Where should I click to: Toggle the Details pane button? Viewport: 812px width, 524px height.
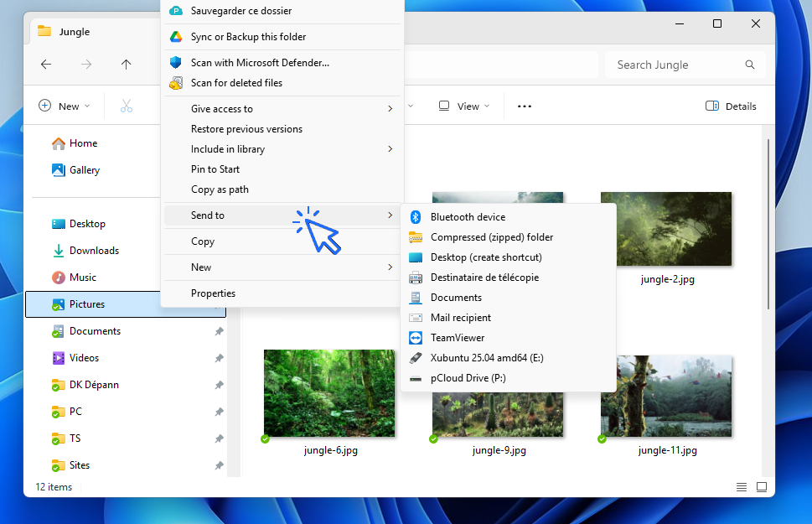pos(731,106)
